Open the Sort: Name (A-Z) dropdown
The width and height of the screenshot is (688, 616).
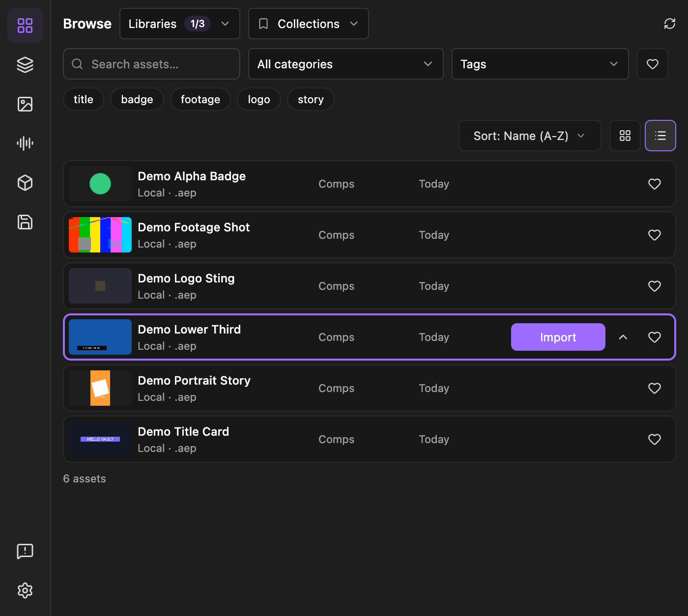[530, 136]
